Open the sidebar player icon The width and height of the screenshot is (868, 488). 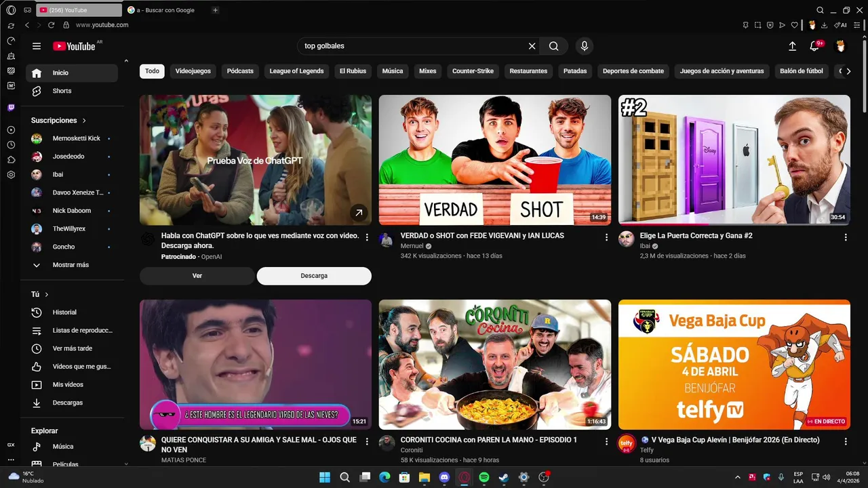click(x=11, y=129)
